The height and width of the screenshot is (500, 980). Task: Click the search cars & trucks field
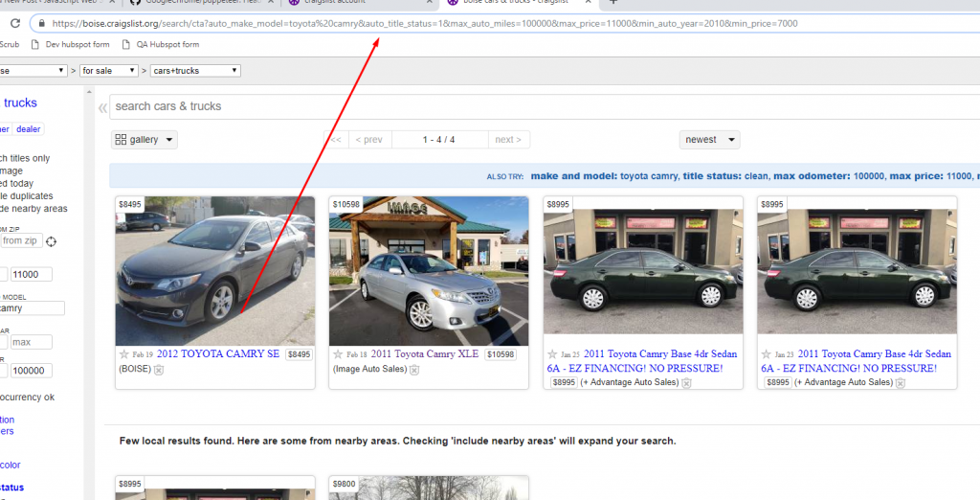(545, 106)
